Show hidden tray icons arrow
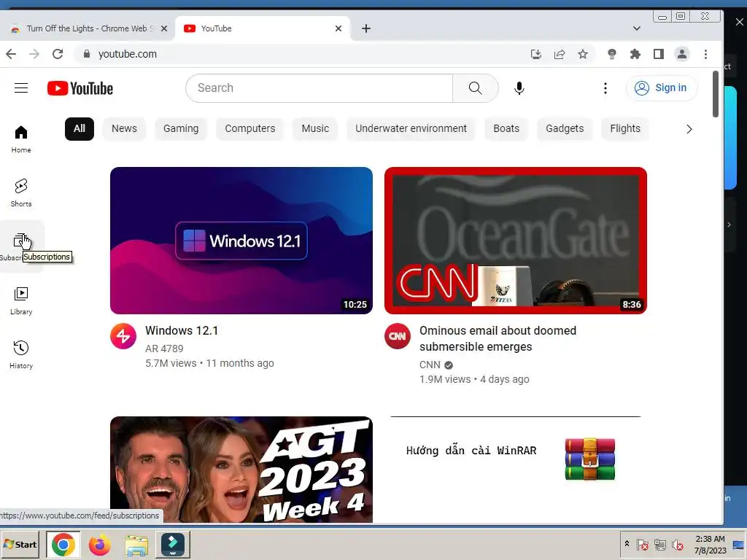Image resolution: width=747 pixels, height=560 pixels. pos(627,544)
